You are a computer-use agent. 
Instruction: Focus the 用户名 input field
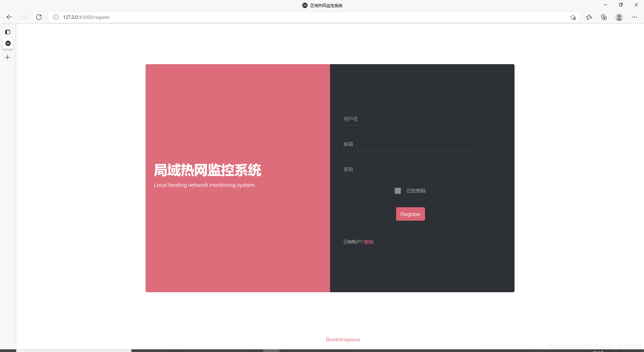coord(410,119)
